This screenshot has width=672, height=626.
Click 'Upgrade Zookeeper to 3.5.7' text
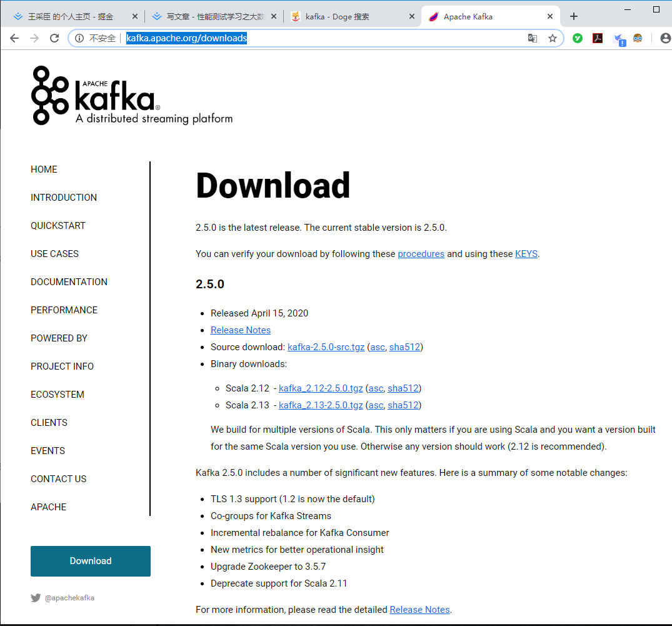click(268, 567)
